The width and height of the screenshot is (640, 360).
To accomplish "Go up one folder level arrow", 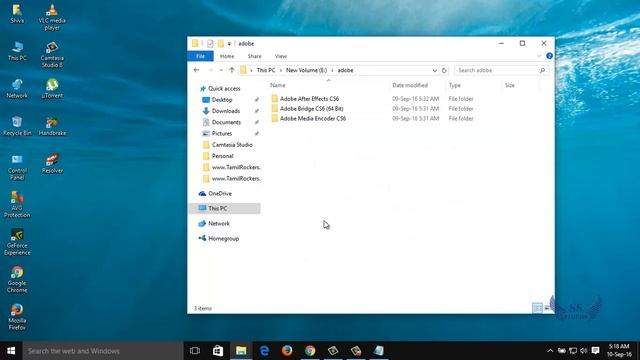I will pos(232,70).
